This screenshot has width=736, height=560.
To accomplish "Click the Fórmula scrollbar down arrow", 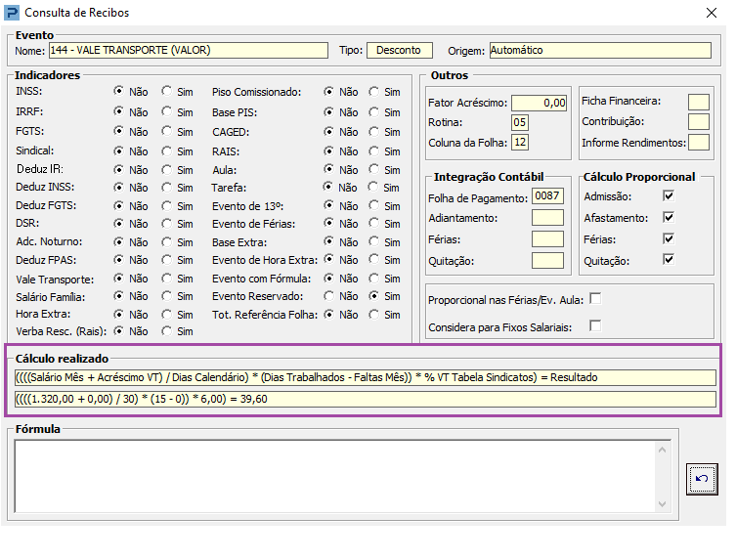I will (x=663, y=504).
